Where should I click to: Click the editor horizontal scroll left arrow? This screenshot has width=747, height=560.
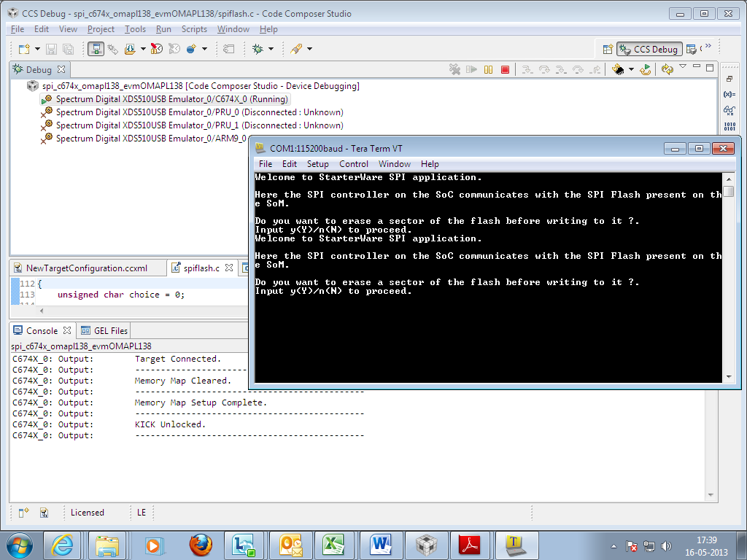coord(42,311)
